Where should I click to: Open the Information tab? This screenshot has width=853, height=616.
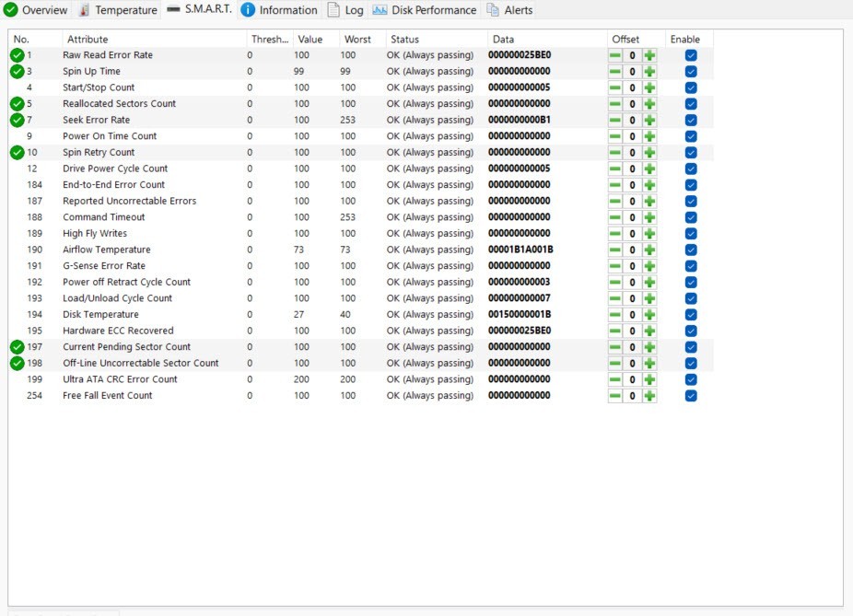click(279, 10)
